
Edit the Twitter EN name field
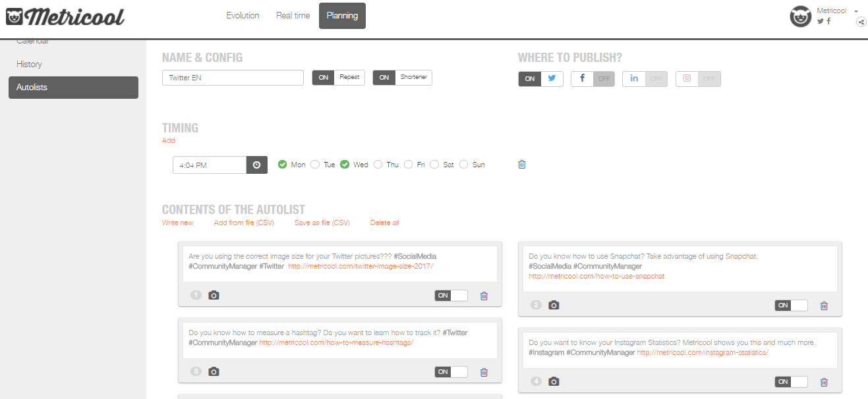(233, 78)
